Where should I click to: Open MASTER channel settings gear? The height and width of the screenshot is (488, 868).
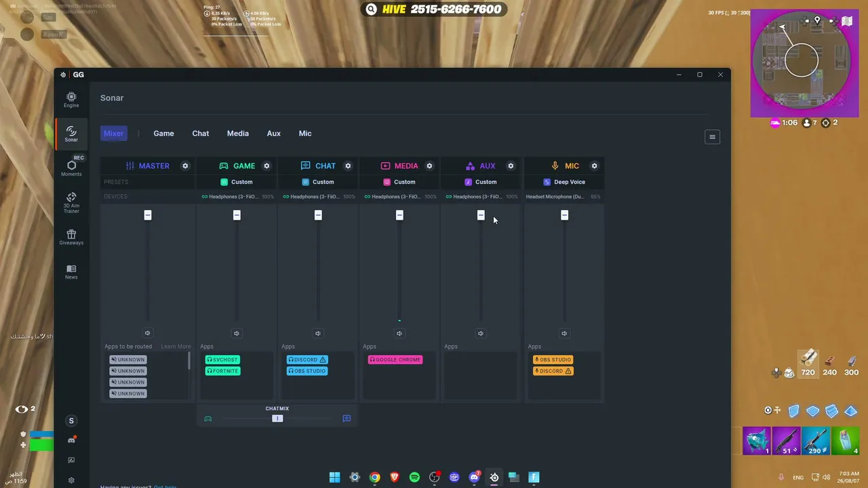pyautogui.click(x=185, y=166)
